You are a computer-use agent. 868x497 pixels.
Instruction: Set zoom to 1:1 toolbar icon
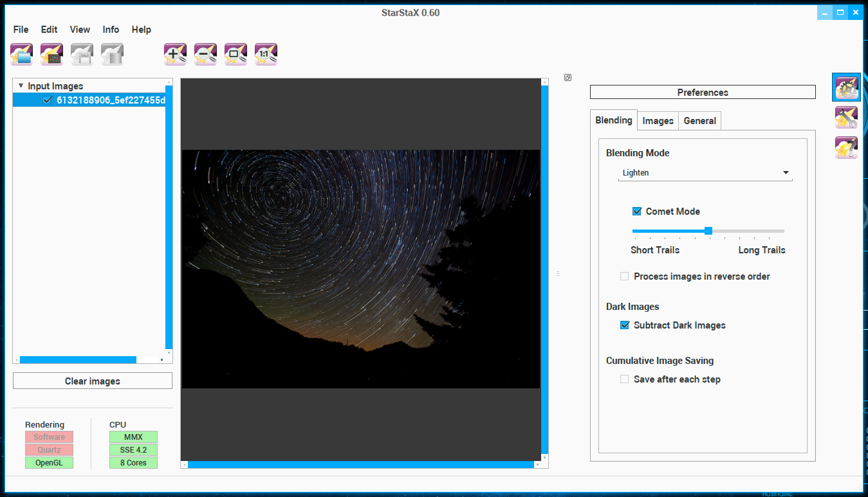[266, 55]
